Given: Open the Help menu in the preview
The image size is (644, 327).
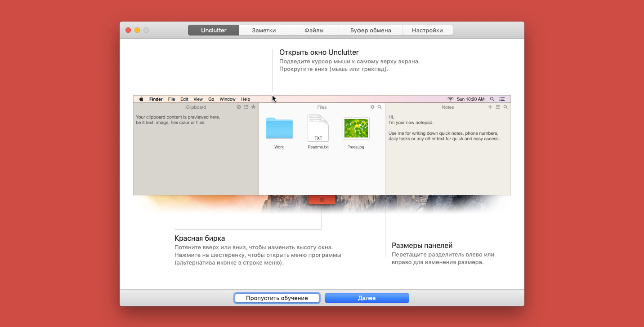Looking at the screenshot, I should 246,99.
